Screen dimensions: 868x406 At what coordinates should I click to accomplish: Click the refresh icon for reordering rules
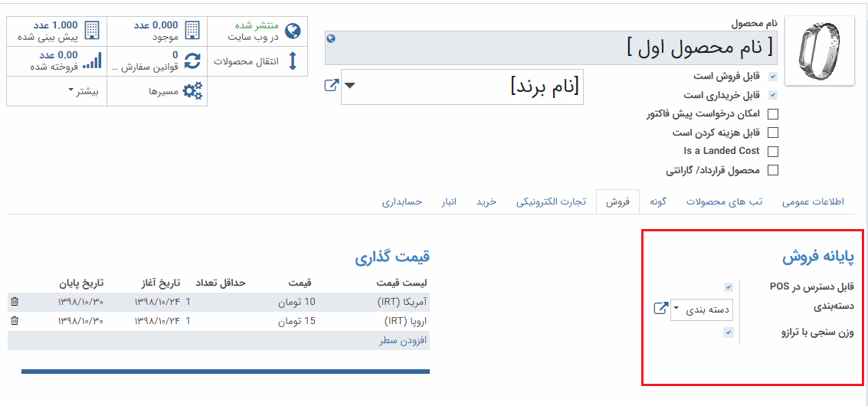(192, 61)
